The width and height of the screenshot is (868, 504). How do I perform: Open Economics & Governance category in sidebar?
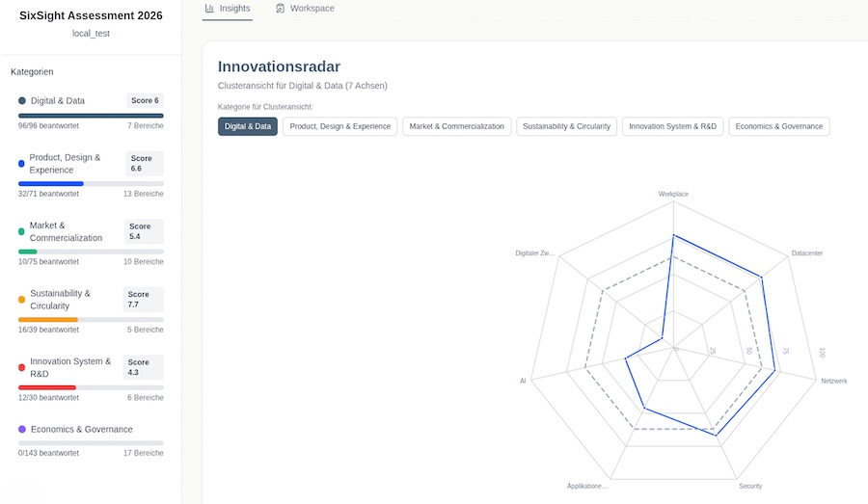click(x=81, y=429)
